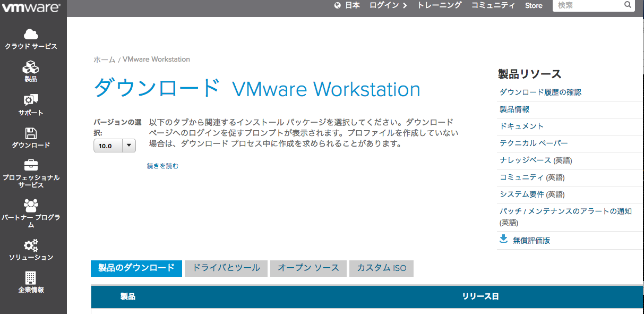Expand the ログイン menu chevron
The height and width of the screenshot is (314, 644).
pos(405,5)
